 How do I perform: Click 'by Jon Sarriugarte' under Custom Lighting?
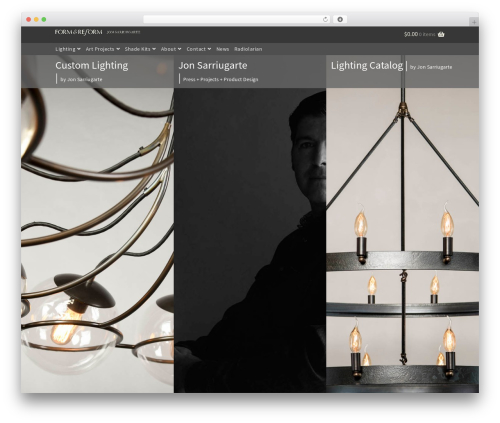click(x=81, y=79)
